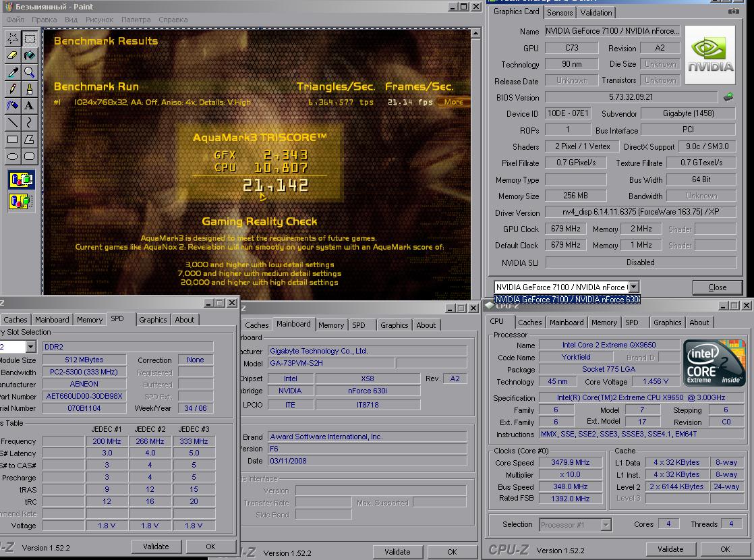Image resolution: width=754 pixels, height=560 pixels.
Task: Choose the Ellipse shape tool
Action: click(13, 157)
